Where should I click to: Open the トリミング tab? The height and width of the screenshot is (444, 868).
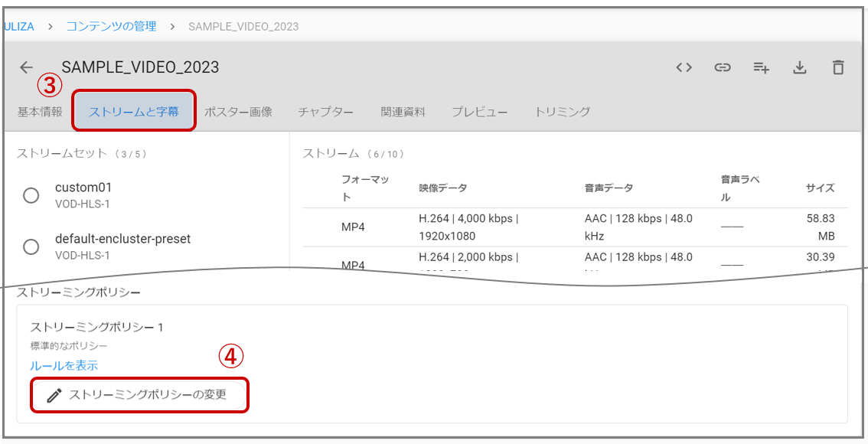pyautogui.click(x=562, y=112)
